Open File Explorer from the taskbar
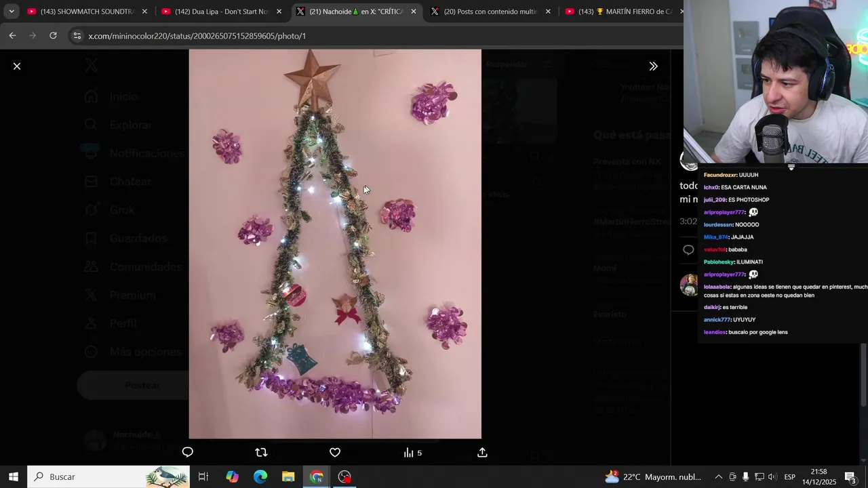This screenshot has height=488, width=868. coord(288,476)
